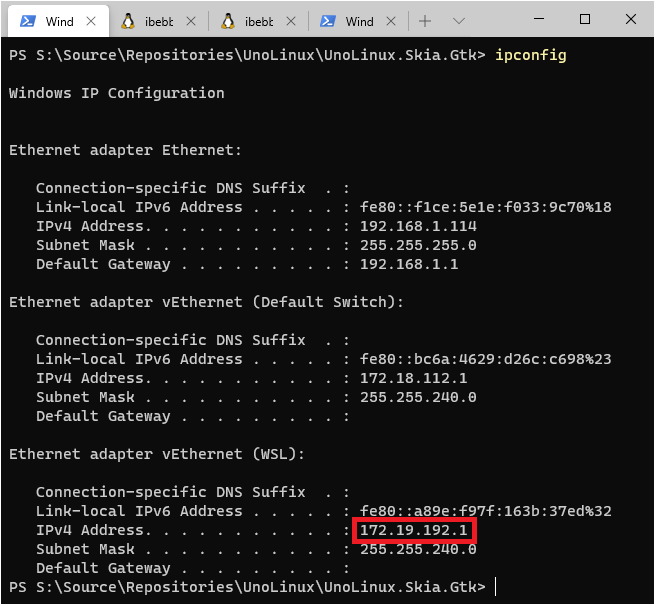Click the PowerShell icon on first tab
This screenshot has height=605, width=655.
tap(28, 21)
